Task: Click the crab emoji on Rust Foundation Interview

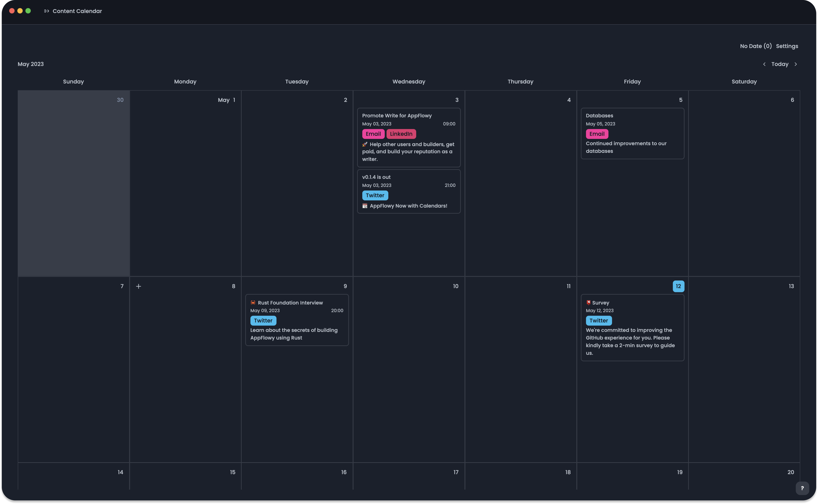Action: (253, 303)
